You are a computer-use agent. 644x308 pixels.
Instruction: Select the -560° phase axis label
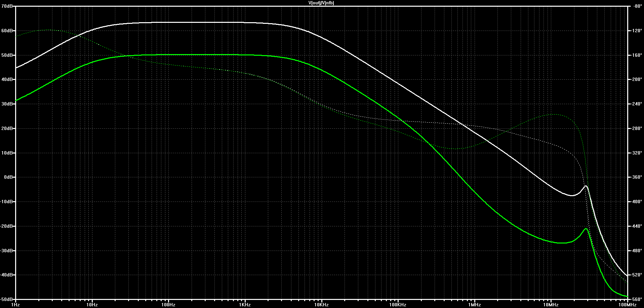point(636,299)
